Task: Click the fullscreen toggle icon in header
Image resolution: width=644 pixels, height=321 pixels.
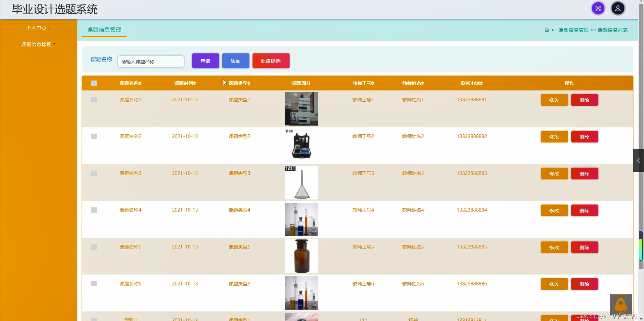Action: [598, 8]
